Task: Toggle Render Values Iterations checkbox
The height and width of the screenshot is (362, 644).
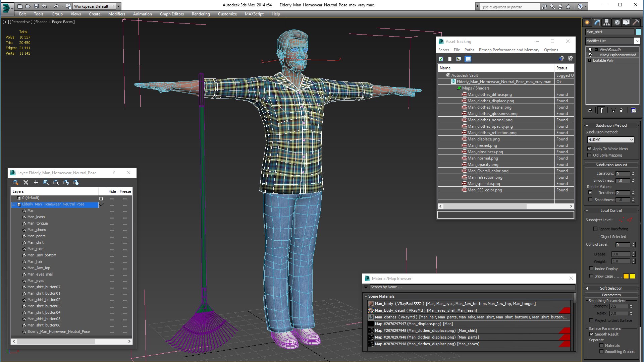Action: pyautogui.click(x=590, y=193)
